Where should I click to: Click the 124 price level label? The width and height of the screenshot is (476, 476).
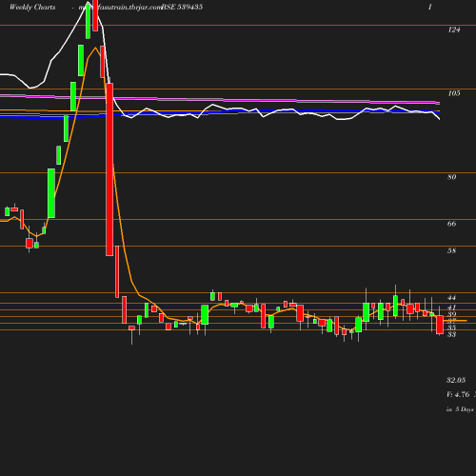(454, 30)
